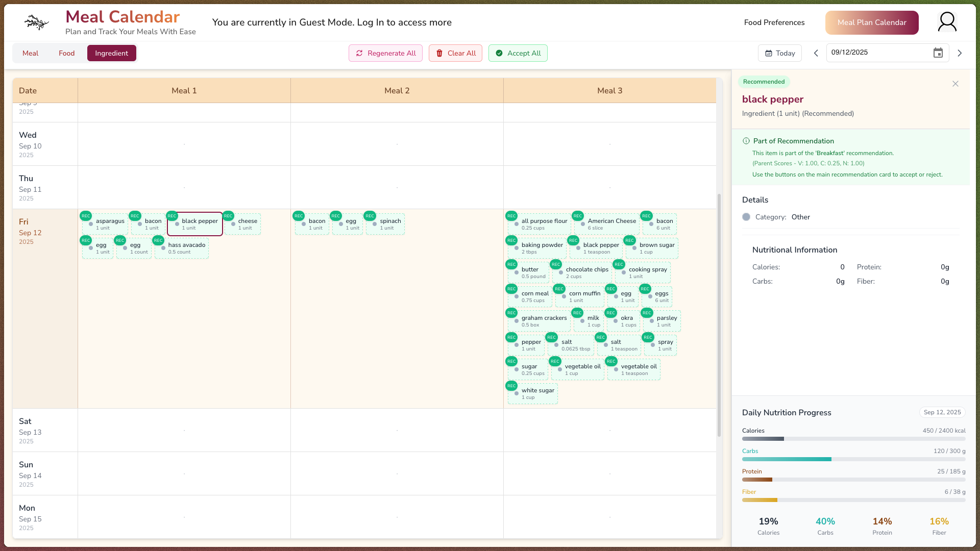The image size is (980, 551).
Task: Go to next date with right chevron
Action: tap(960, 53)
